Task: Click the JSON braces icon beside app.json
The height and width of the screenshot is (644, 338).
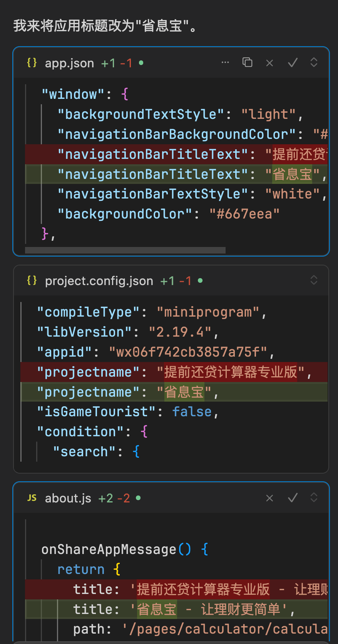Action: coord(32,63)
